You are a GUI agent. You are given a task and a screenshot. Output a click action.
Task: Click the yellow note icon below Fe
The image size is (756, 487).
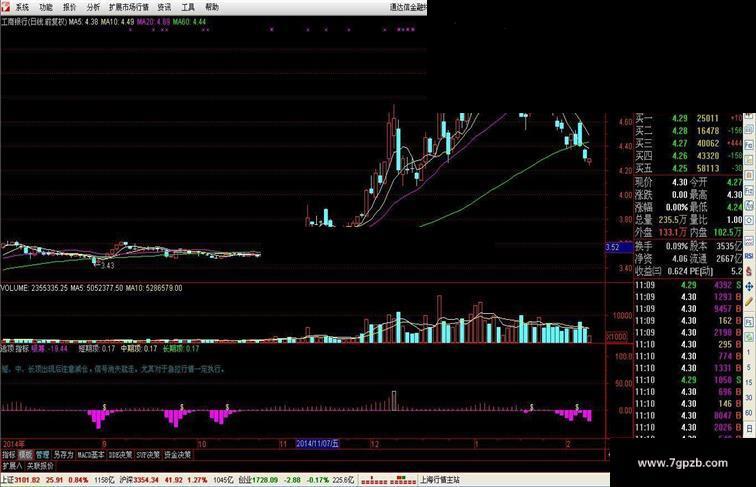pyautogui.click(x=749, y=160)
